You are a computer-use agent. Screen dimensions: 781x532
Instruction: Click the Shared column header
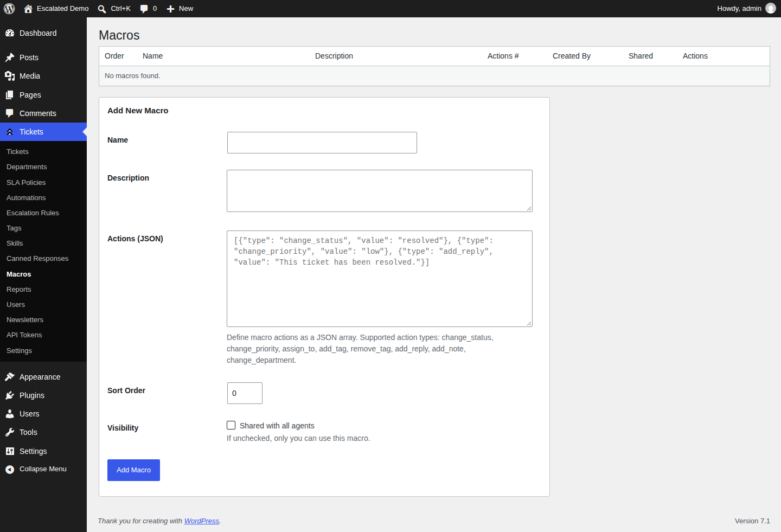coord(641,56)
